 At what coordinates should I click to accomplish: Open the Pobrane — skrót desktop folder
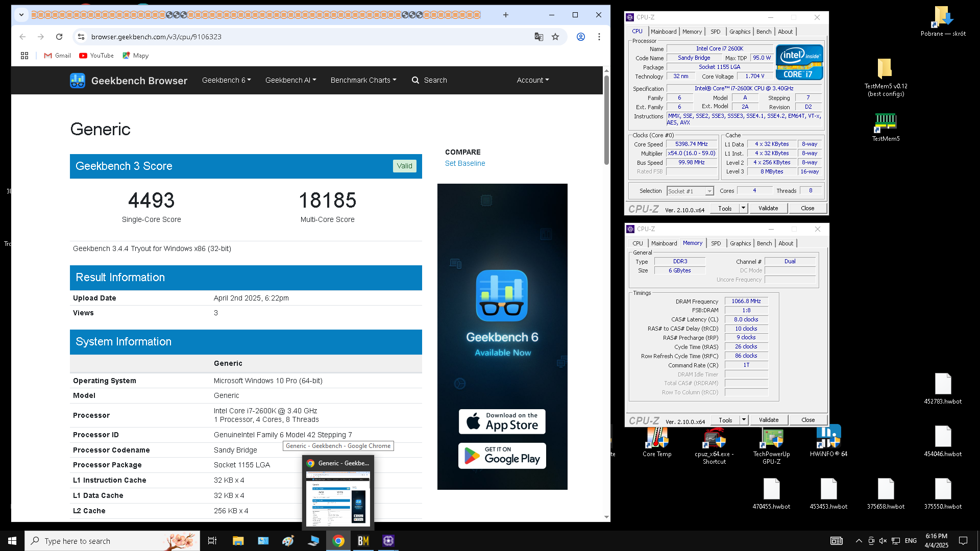tap(943, 21)
